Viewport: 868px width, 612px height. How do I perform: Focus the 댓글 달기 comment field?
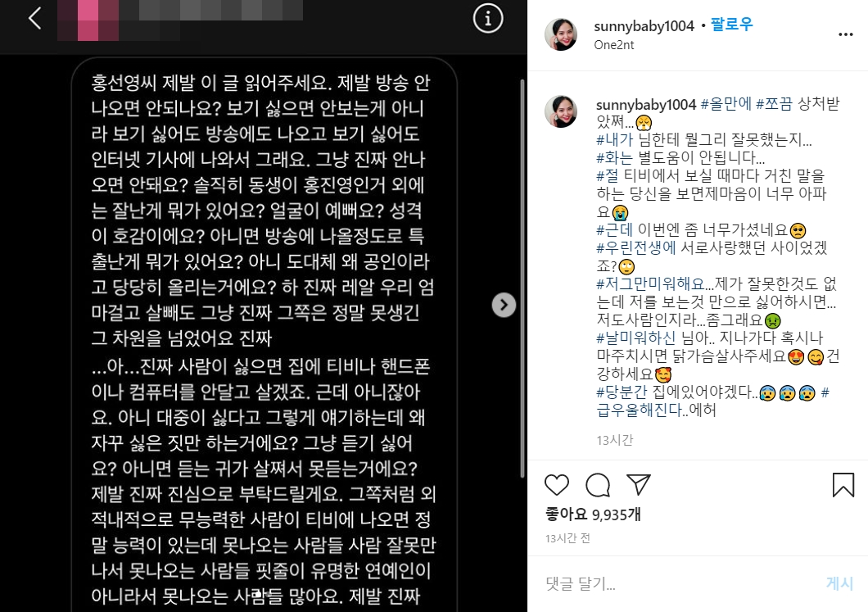point(681,583)
